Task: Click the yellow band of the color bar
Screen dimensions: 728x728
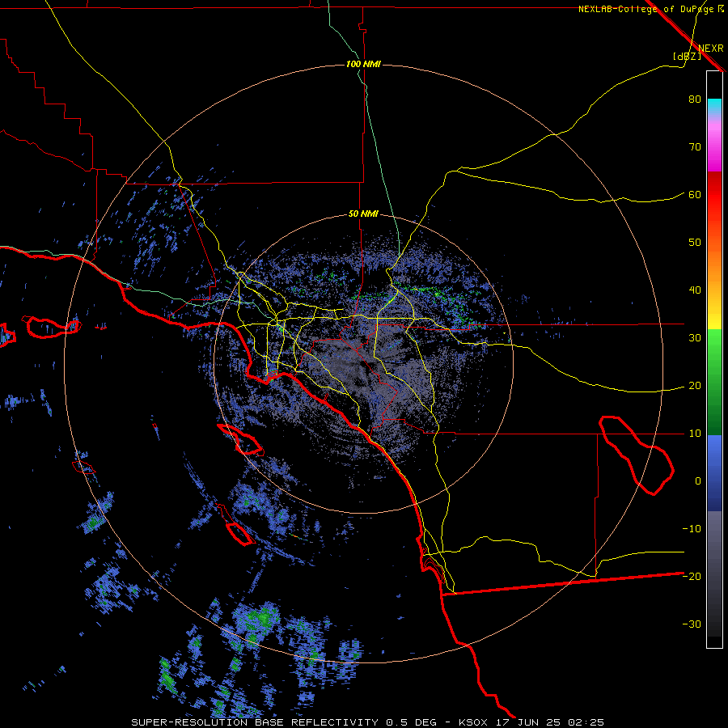Action: pyautogui.click(x=714, y=312)
